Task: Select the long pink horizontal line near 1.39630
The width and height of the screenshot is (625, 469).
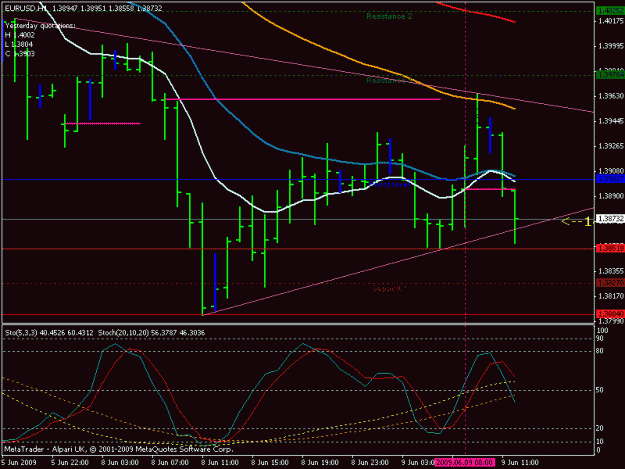Action: tap(303, 99)
